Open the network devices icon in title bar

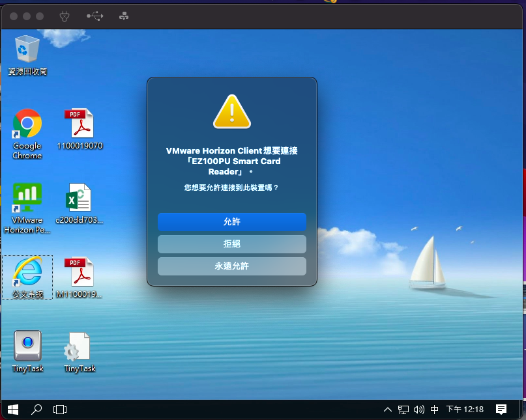click(124, 16)
